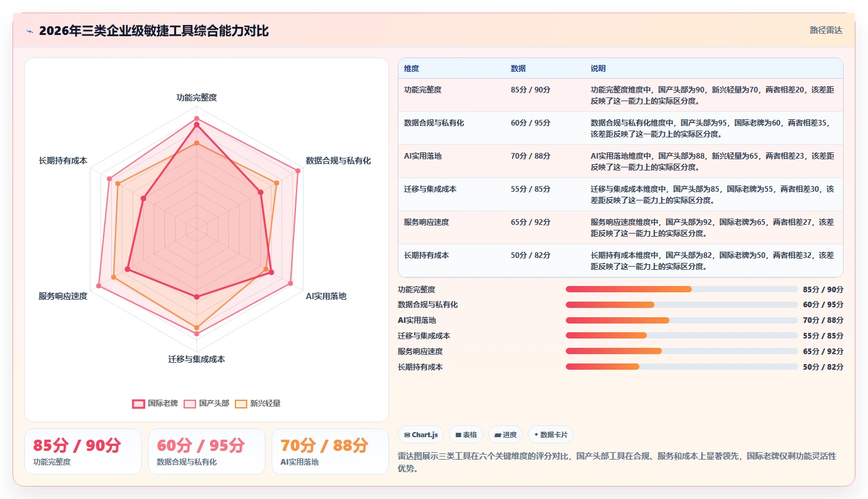Click 85分 / 90分 in the table data column

coord(531,90)
